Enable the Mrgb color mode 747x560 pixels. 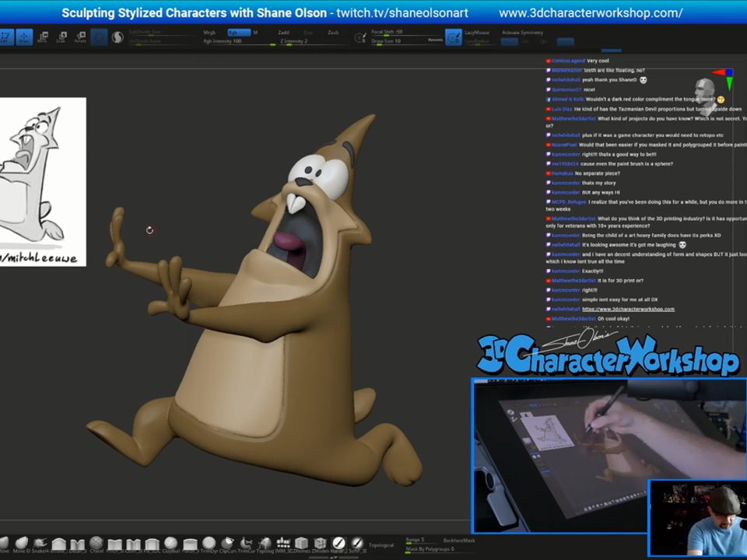coord(209,33)
